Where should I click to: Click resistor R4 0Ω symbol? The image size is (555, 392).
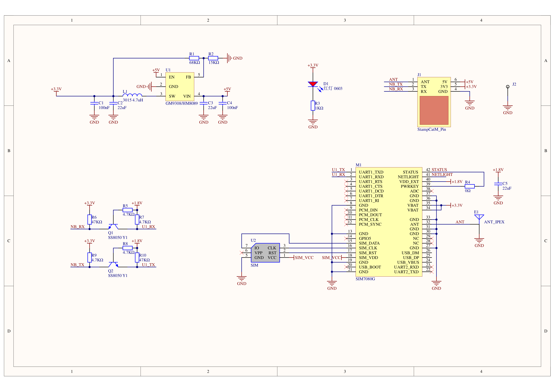[470, 186]
